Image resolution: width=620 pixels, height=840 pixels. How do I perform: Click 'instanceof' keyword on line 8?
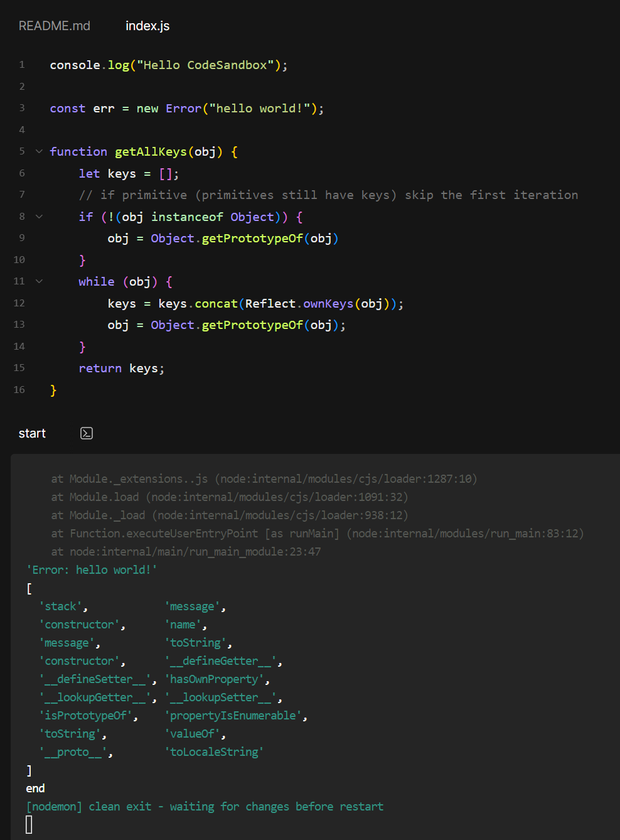(x=187, y=217)
